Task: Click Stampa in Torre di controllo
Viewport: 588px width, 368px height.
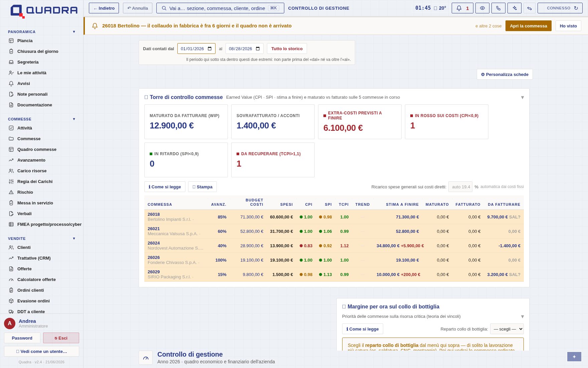Action: [x=202, y=187]
